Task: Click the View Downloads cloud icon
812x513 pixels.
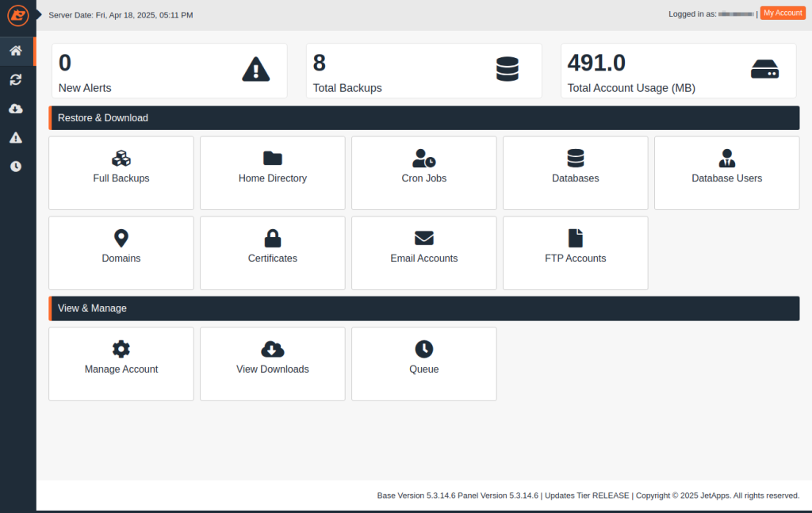Action: (273, 350)
